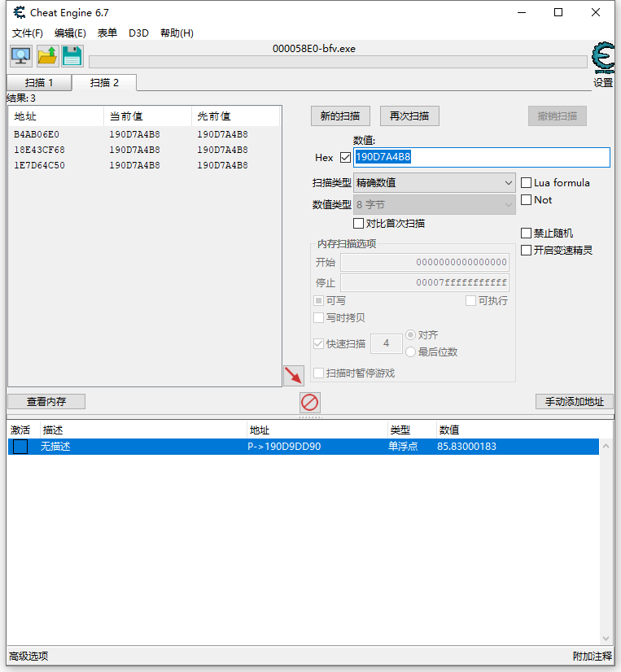Select result address 18E43CF68

coord(39,150)
